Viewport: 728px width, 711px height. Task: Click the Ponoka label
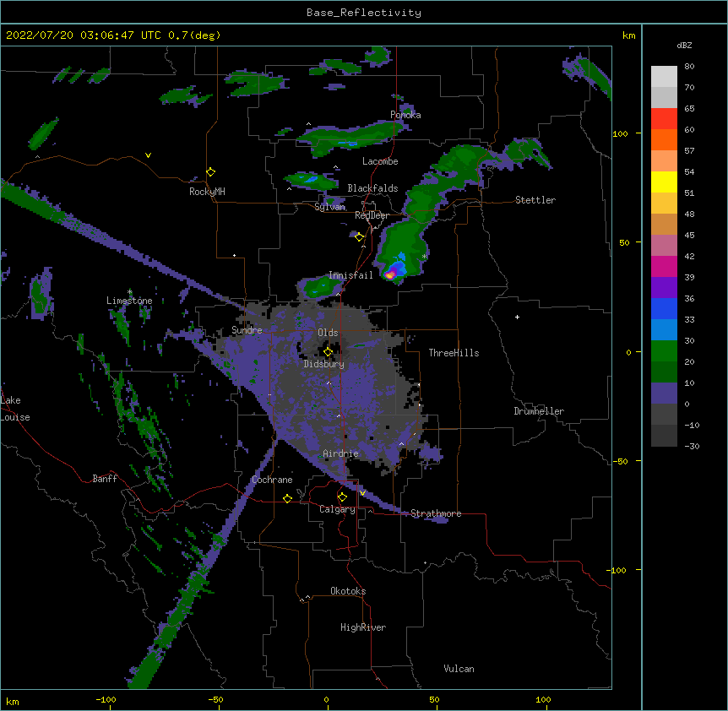point(405,115)
